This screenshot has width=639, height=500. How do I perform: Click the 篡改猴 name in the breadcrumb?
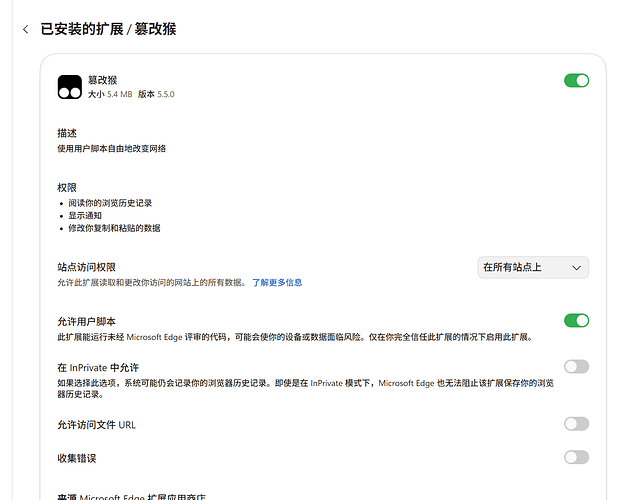tap(155, 29)
